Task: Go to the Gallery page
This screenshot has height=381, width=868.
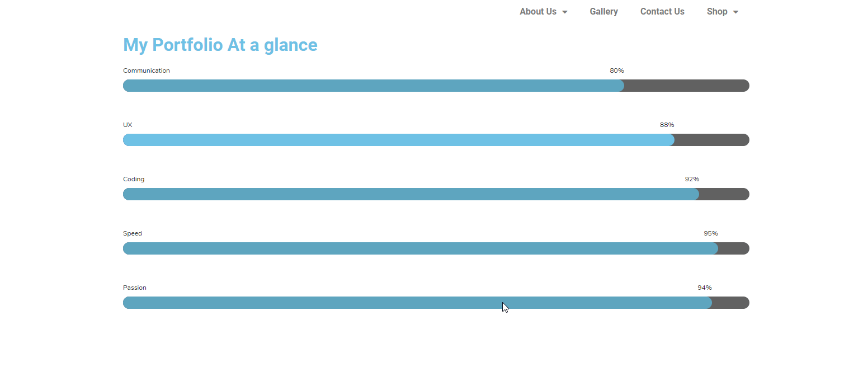Action: (x=603, y=12)
